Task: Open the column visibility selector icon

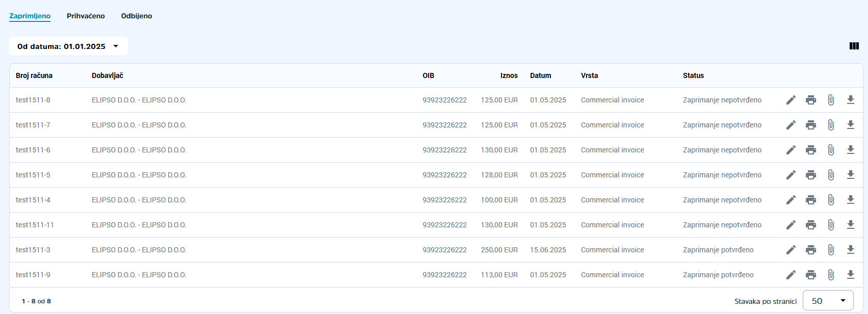Action: click(x=854, y=46)
